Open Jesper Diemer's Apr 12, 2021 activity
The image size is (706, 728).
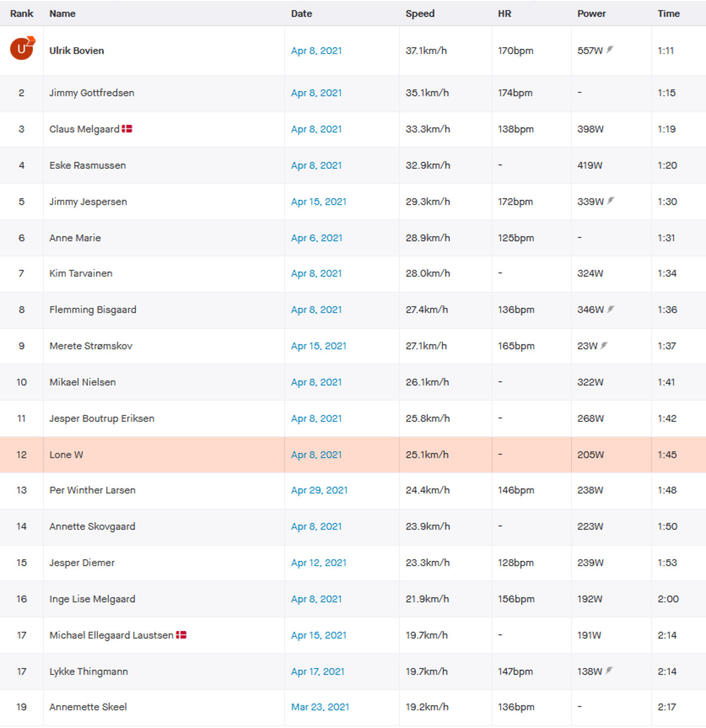click(319, 563)
